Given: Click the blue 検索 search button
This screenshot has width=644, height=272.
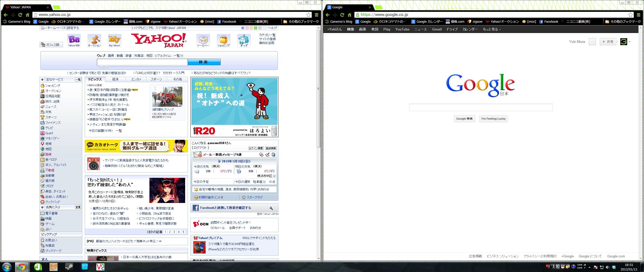Looking at the screenshot, I should coord(204,62).
